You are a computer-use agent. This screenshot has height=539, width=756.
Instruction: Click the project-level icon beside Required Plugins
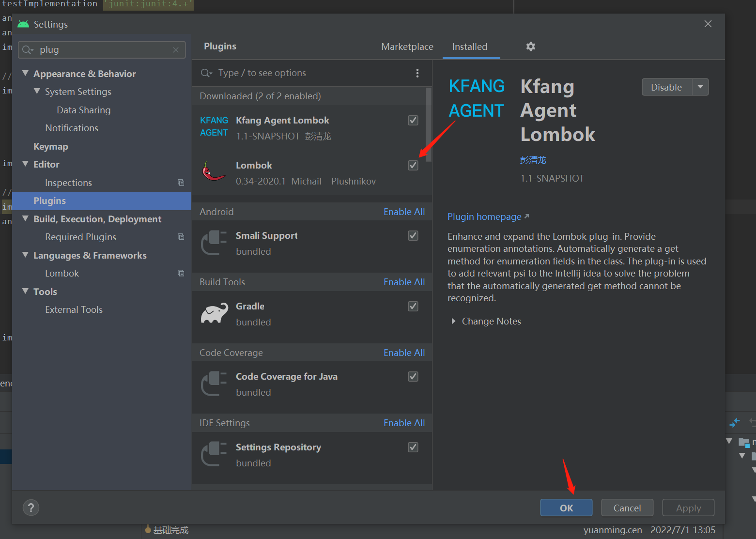pos(181,237)
